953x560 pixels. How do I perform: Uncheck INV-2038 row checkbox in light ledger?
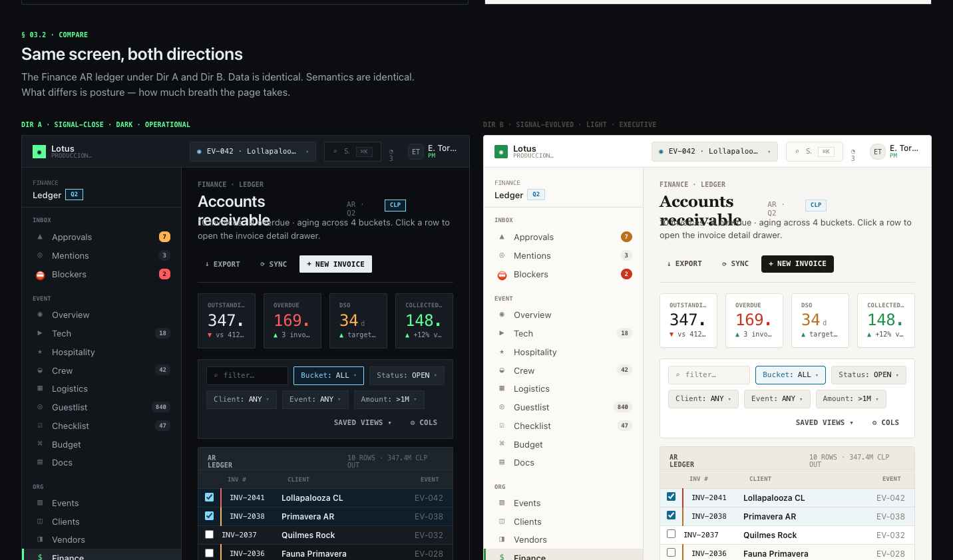671,515
